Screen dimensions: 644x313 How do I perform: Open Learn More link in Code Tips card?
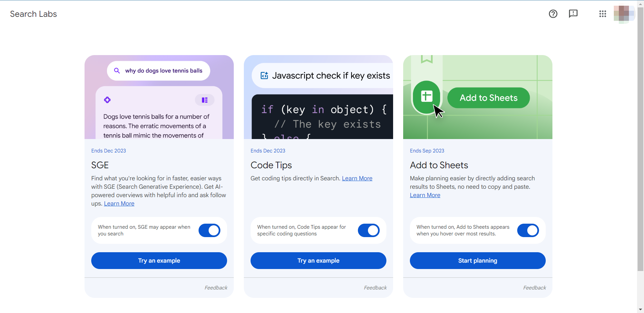[x=357, y=178]
